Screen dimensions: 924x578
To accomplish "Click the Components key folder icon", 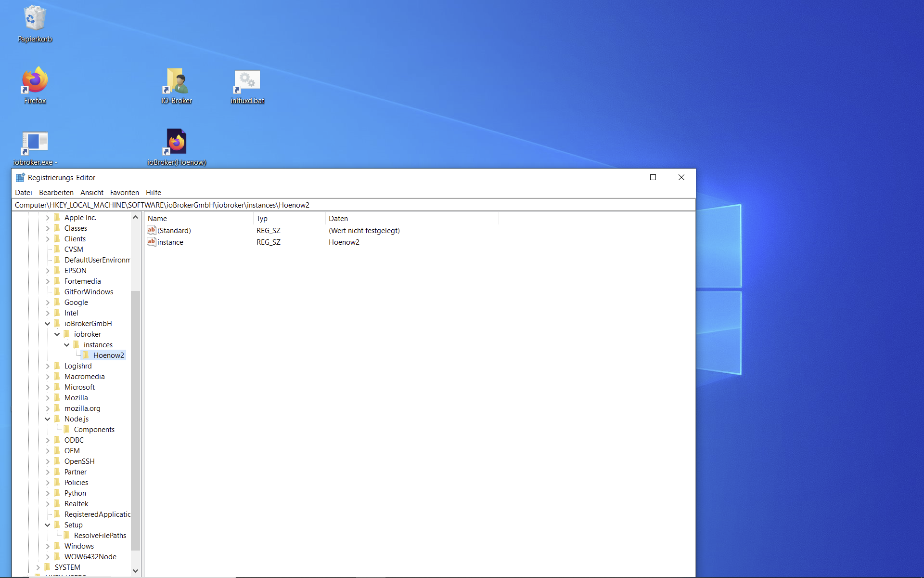I will tap(67, 429).
